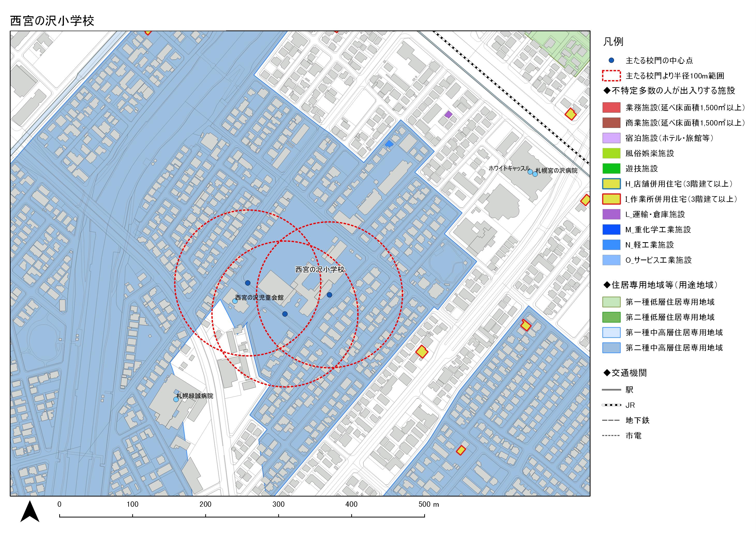Click the blue dot beside 主たる校門の中心点 in legend
The height and width of the screenshot is (534, 756).
point(611,60)
